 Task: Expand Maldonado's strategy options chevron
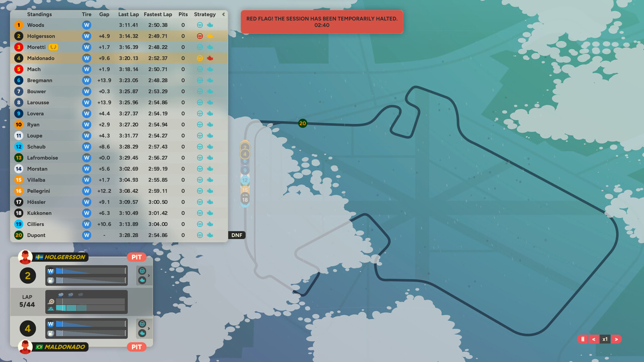(149, 328)
